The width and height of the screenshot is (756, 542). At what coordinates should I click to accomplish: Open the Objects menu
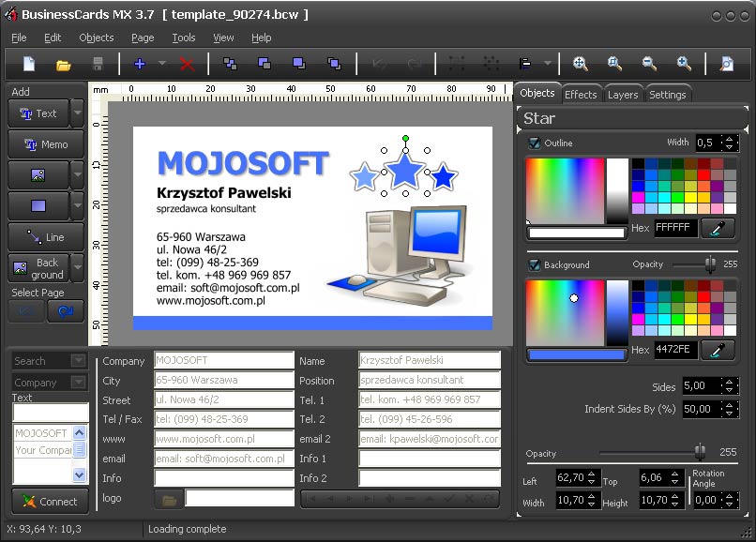click(97, 38)
